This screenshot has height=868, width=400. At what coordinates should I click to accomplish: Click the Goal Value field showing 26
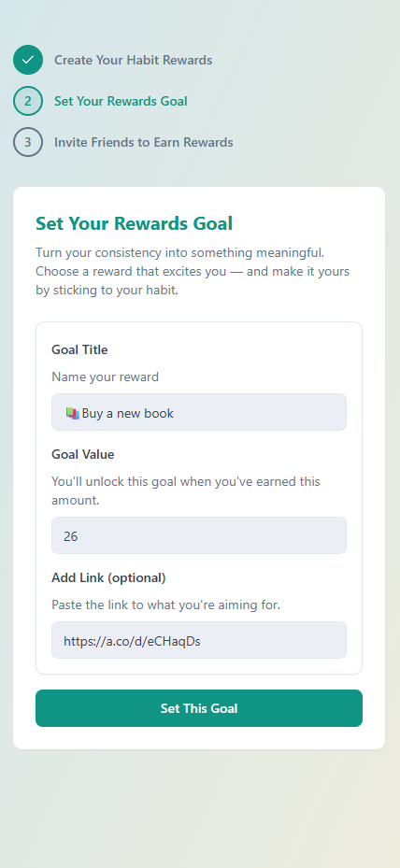[x=199, y=535]
